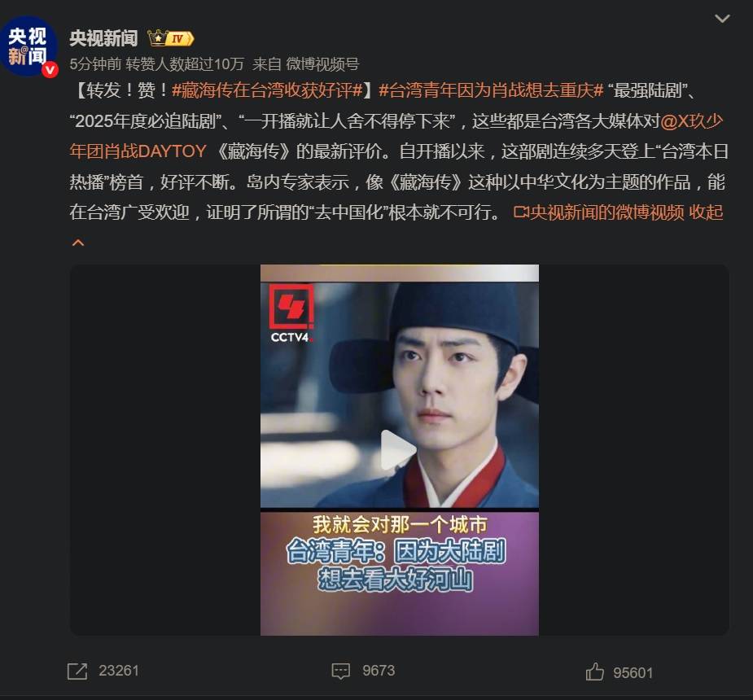
Task: Like the post with the thumbs-up icon
Action: click(x=594, y=672)
